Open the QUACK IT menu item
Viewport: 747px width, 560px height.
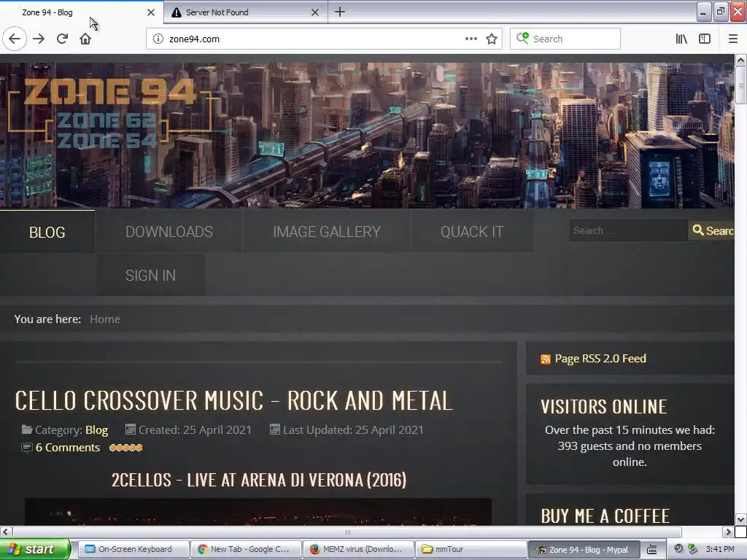tap(472, 232)
